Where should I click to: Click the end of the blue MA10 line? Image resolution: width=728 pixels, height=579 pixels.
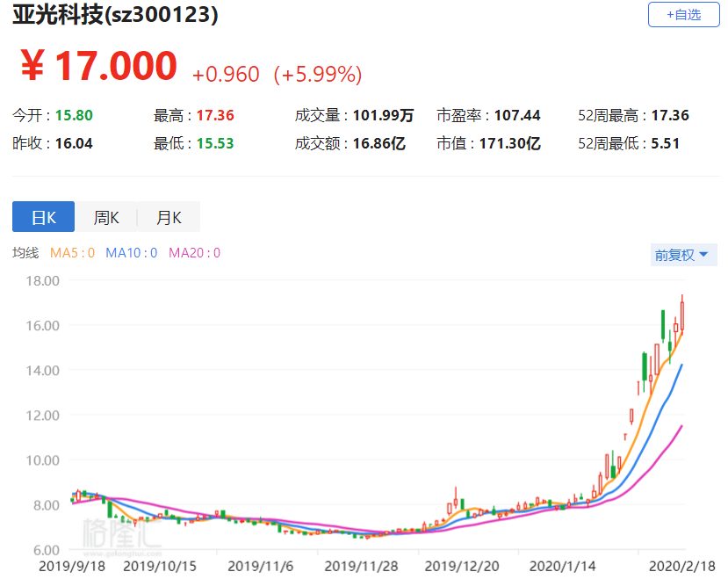(x=681, y=365)
